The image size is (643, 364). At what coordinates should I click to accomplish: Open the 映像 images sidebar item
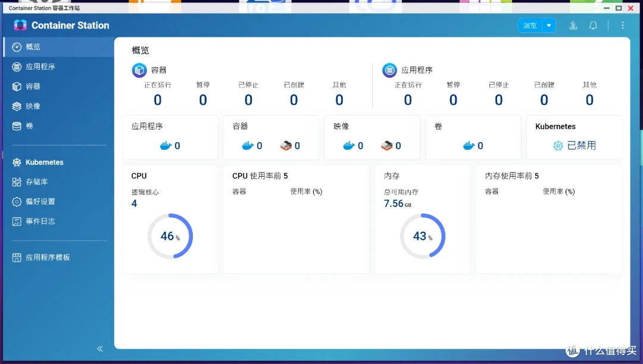pyautogui.click(x=58, y=106)
